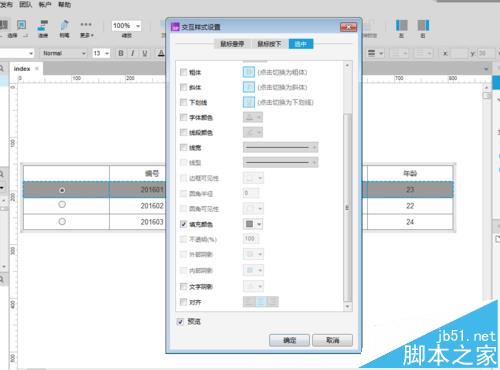Select the radio button in row 201601
This screenshot has width=500, height=370.
point(62,190)
